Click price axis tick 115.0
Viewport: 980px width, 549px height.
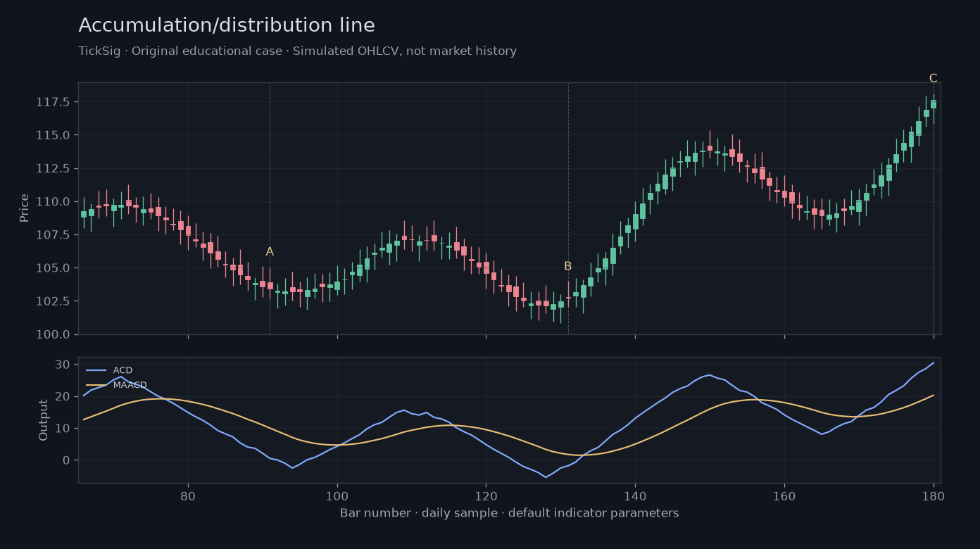(53, 135)
